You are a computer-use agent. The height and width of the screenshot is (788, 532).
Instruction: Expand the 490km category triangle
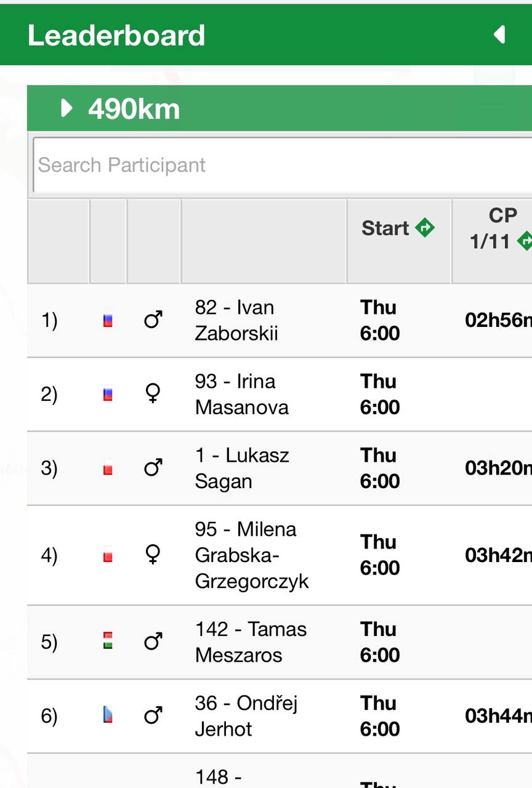(x=67, y=109)
